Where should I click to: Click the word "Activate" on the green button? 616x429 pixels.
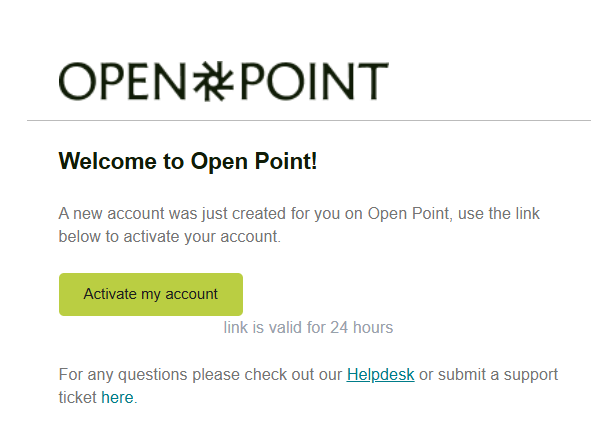112,294
